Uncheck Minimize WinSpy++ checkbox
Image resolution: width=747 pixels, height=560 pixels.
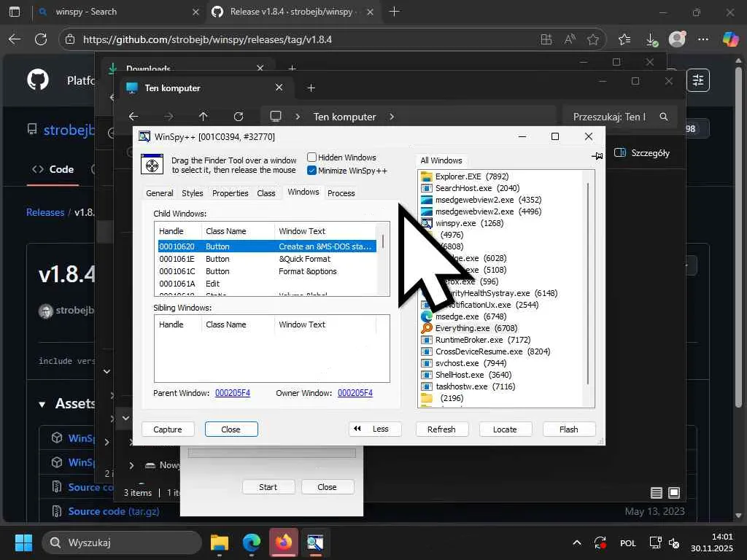coord(311,171)
